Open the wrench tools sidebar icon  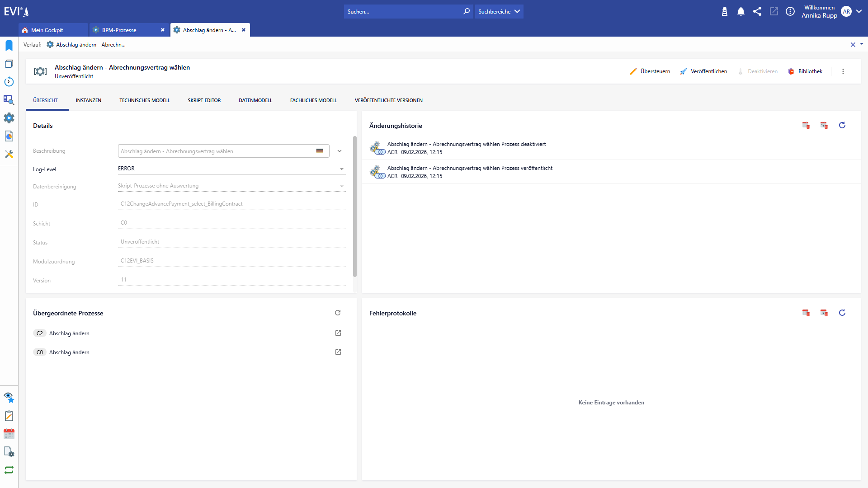(x=9, y=154)
